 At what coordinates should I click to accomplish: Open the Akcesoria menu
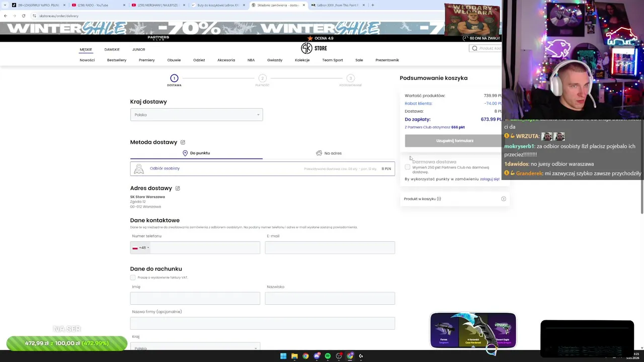226,60
